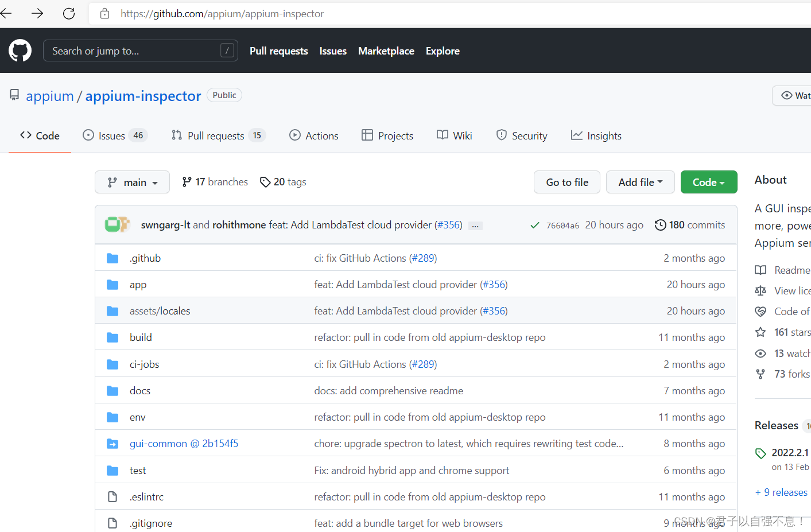Image resolution: width=811 pixels, height=532 pixels.
Task: Click the history clock icon near 180 commits
Action: point(661,225)
